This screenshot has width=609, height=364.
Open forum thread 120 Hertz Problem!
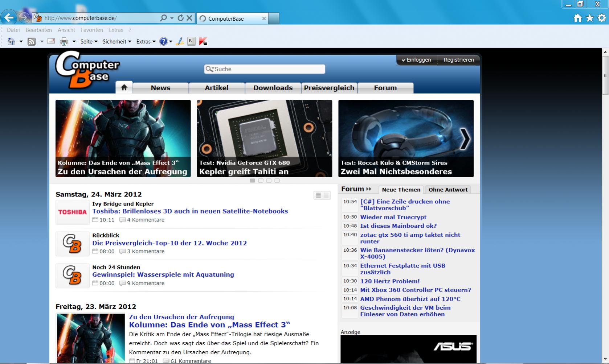click(390, 281)
